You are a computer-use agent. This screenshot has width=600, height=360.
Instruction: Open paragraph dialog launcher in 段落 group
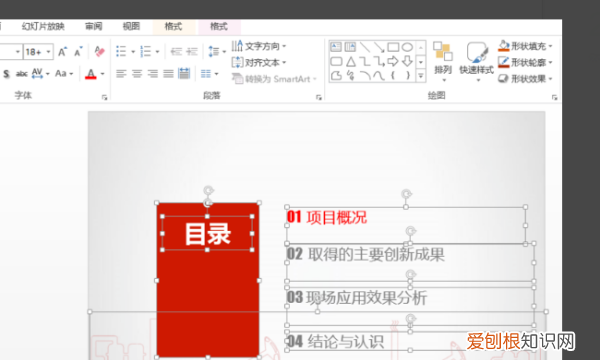point(318,98)
